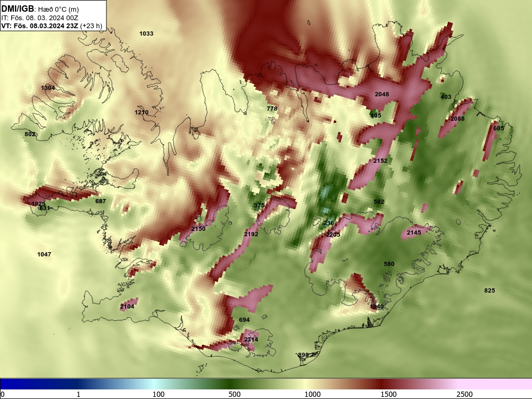Image resolution: width=532 pixels, height=399 pixels.
Task: Click the map value 1304
Action: click(48, 88)
